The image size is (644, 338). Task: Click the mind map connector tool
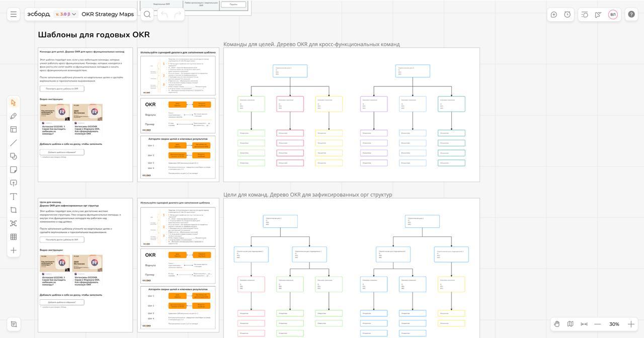(14, 223)
